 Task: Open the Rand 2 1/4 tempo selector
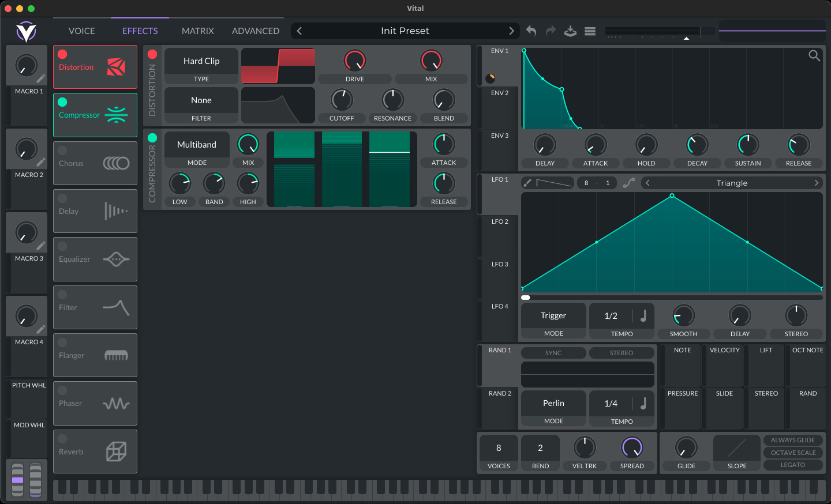pyautogui.click(x=611, y=403)
